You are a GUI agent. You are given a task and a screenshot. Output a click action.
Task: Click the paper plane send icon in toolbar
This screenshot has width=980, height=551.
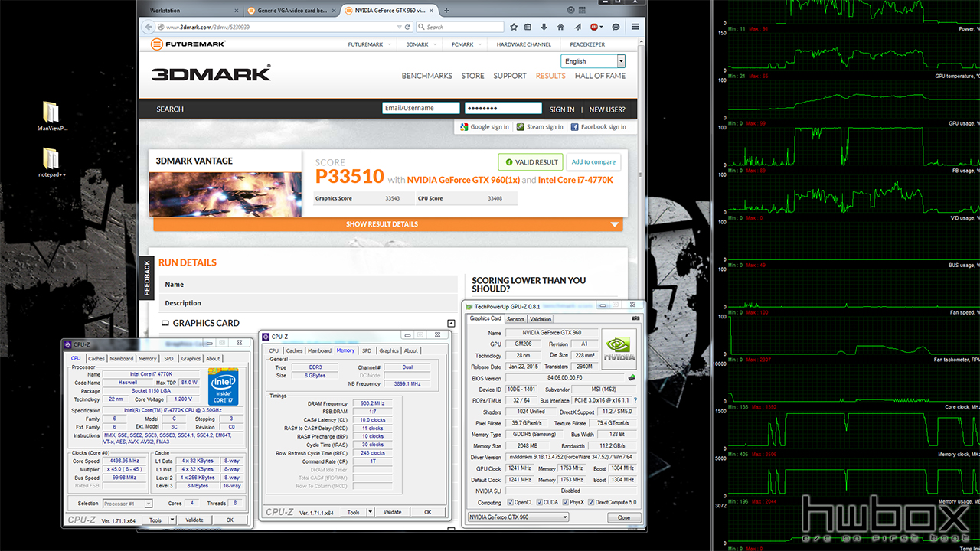coord(577,27)
